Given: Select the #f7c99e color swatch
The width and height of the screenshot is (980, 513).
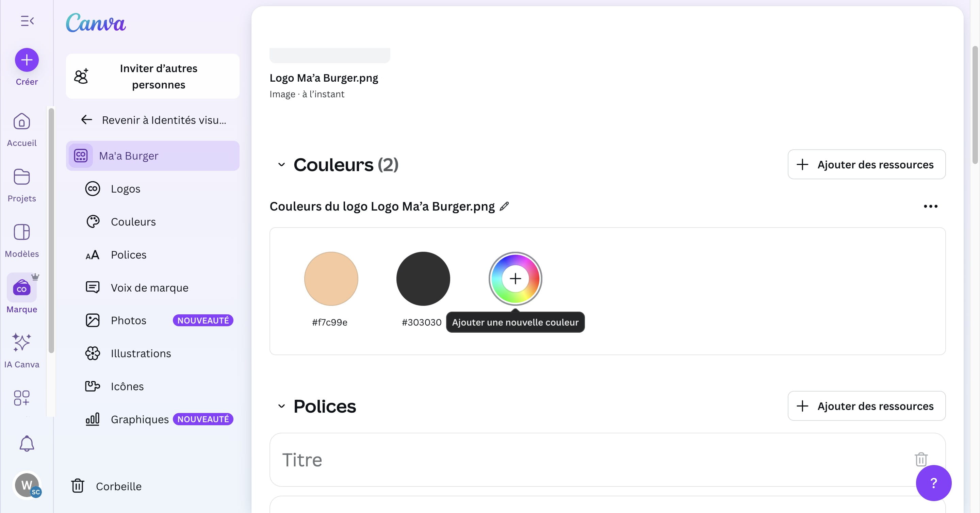Looking at the screenshot, I should pyautogui.click(x=331, y=279).
